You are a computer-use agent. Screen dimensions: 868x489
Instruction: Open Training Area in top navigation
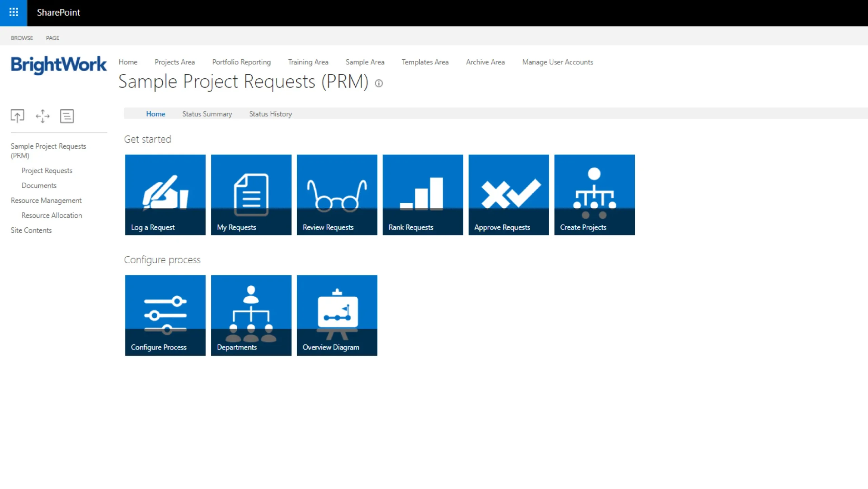click(x=308, y=62)
